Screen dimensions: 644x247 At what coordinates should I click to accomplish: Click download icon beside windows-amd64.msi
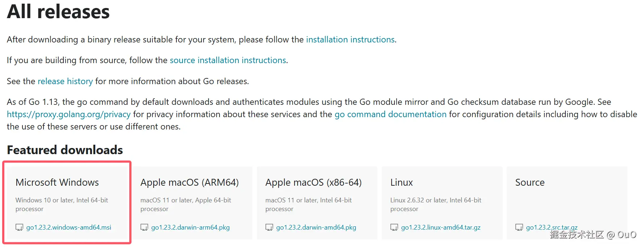(19, 227)
